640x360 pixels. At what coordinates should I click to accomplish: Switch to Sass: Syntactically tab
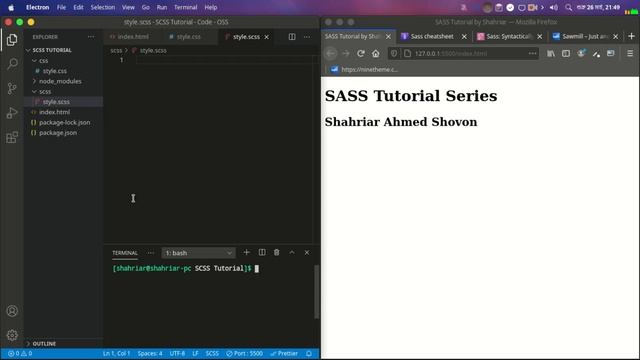509,36
